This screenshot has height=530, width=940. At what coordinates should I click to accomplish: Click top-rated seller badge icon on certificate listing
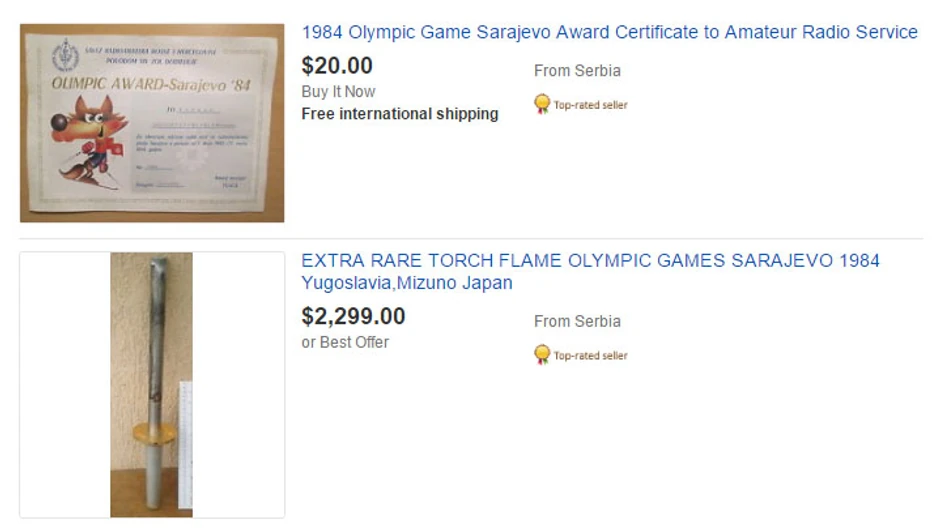pos(542,104)
